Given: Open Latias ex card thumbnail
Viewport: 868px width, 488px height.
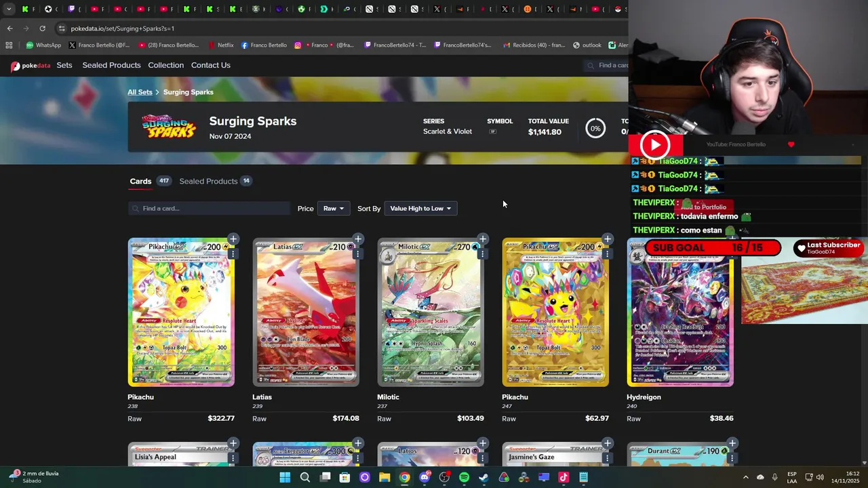Looking at the screenshot, I should 306,312.
